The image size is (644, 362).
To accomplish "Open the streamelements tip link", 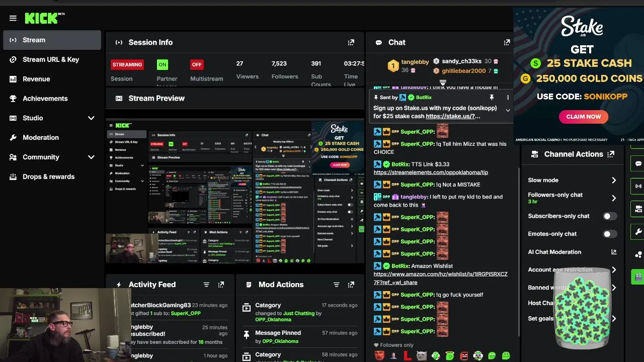I will [431, 172].
